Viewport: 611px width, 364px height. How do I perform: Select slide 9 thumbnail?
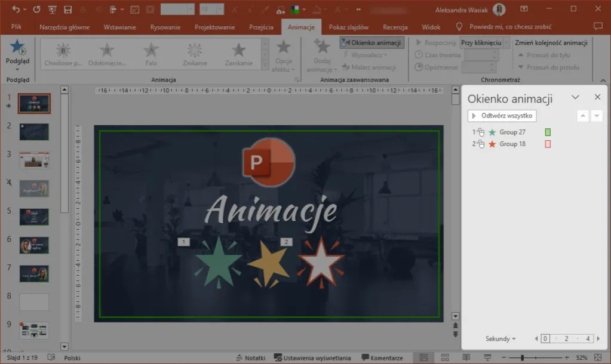coord(34,330)
